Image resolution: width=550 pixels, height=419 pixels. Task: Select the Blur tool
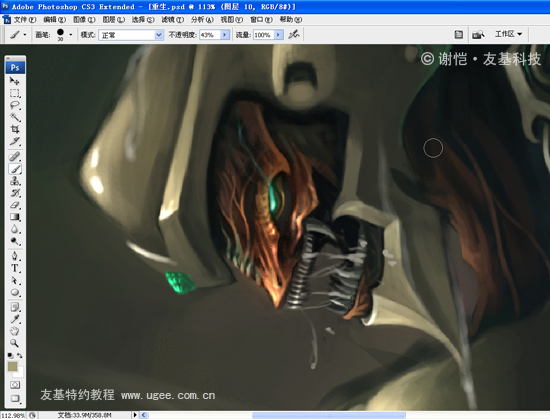[x=15, y=229]
